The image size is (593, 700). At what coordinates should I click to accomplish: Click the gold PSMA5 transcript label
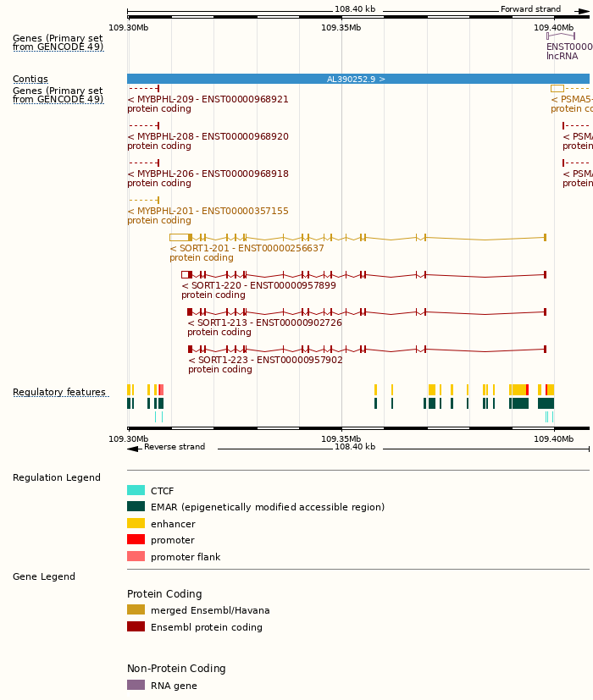(571, 100)
